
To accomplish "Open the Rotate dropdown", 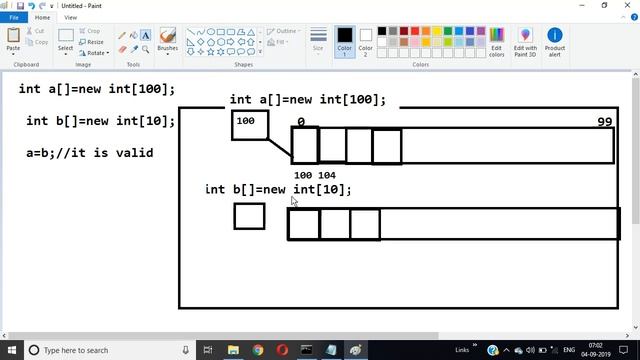I will [94, 53].
